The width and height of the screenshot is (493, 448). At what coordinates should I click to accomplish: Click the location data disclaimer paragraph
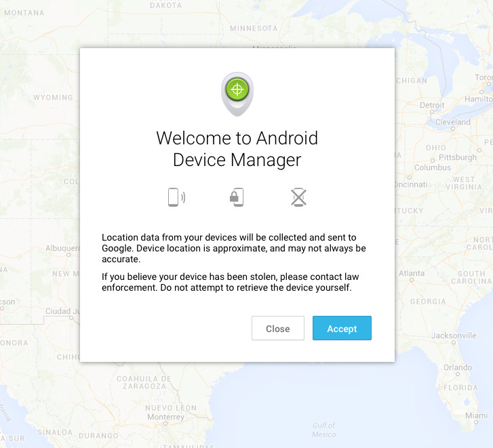coord(233,248)
